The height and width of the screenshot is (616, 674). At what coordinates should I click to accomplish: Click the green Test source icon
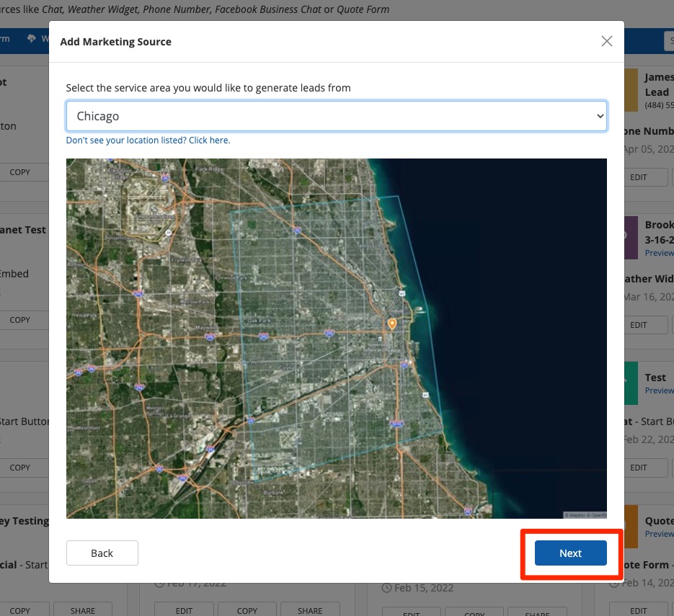629,383
